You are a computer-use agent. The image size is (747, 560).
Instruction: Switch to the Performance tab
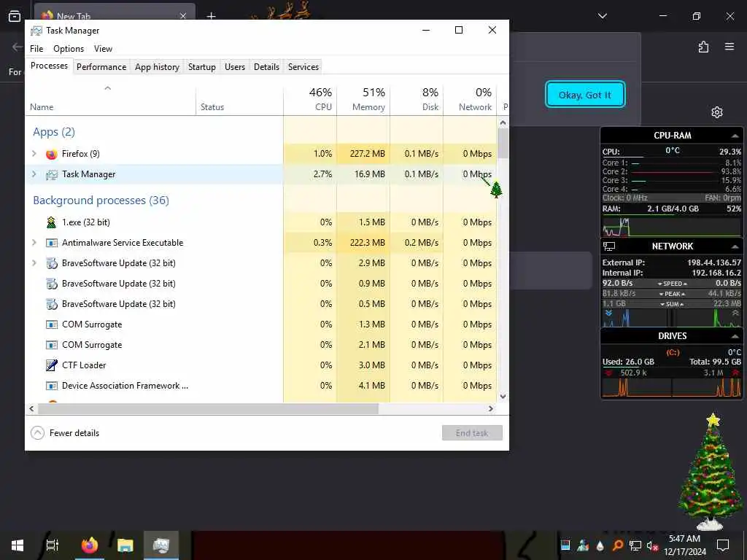point(101,67)
